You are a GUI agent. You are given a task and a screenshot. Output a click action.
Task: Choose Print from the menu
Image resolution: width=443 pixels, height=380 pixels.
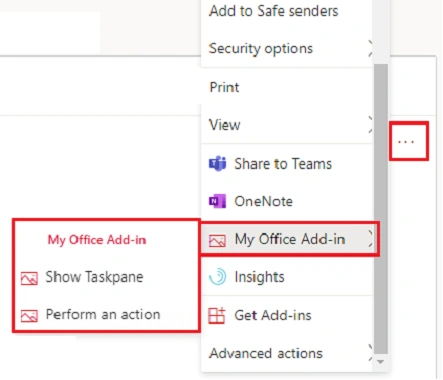tap(287, 87)
